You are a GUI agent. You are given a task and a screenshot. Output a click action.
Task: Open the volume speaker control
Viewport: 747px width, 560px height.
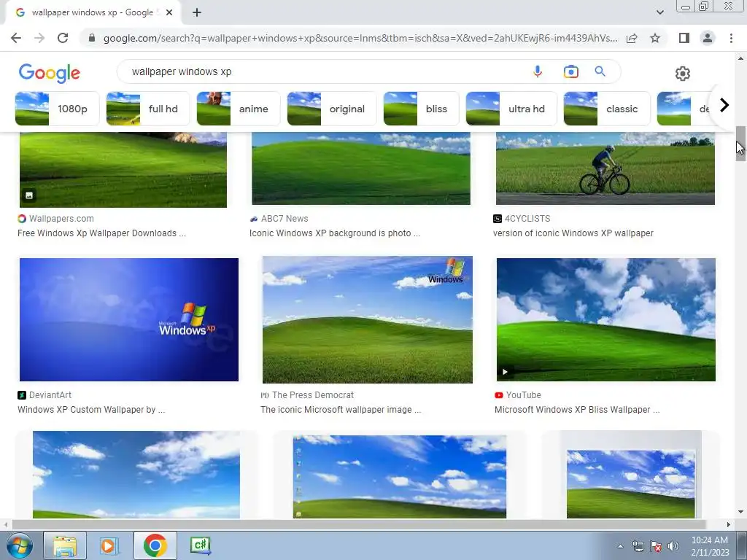pos(673,546)
